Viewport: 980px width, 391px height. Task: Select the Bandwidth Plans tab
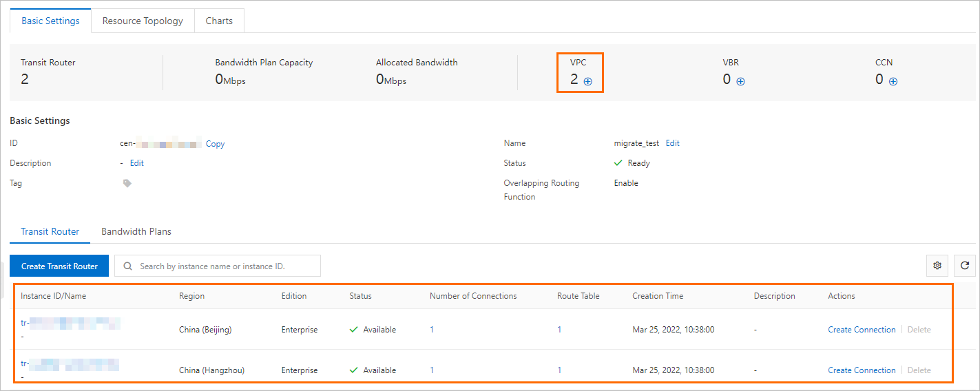click(x=136, y=231)
